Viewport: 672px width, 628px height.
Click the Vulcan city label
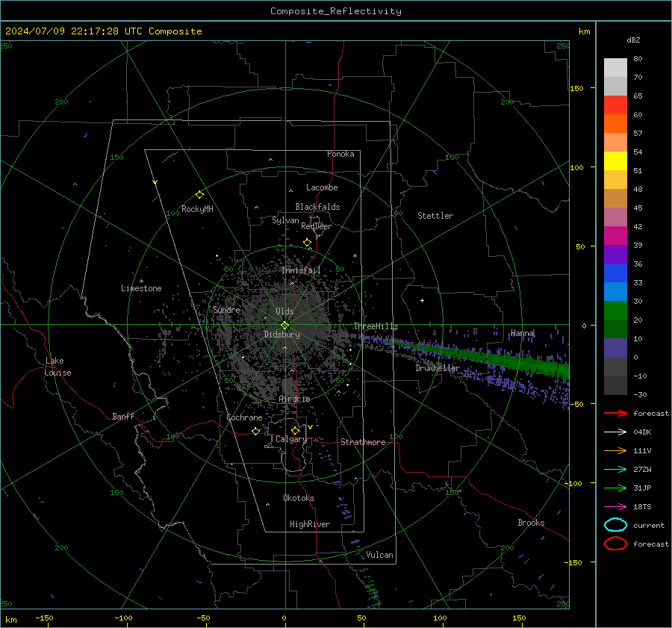click(x=379, y=555)
